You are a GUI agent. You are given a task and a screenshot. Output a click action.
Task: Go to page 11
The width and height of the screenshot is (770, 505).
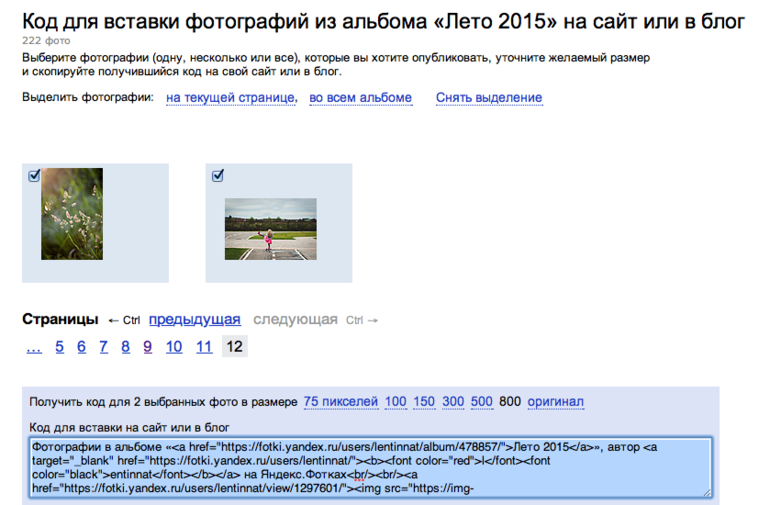(204, 347)
